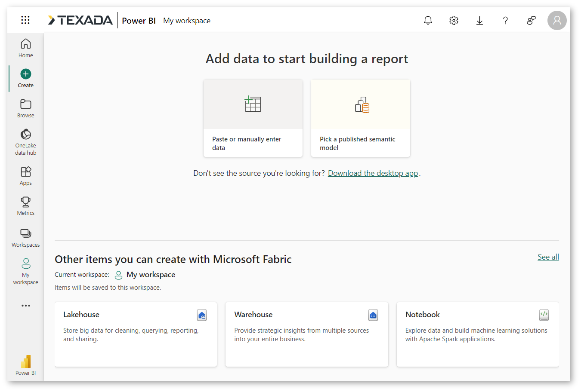The height and width of the screenshot is (392, 581).
Task: Open Browse in the sidebar
Action: pos(26,108)
